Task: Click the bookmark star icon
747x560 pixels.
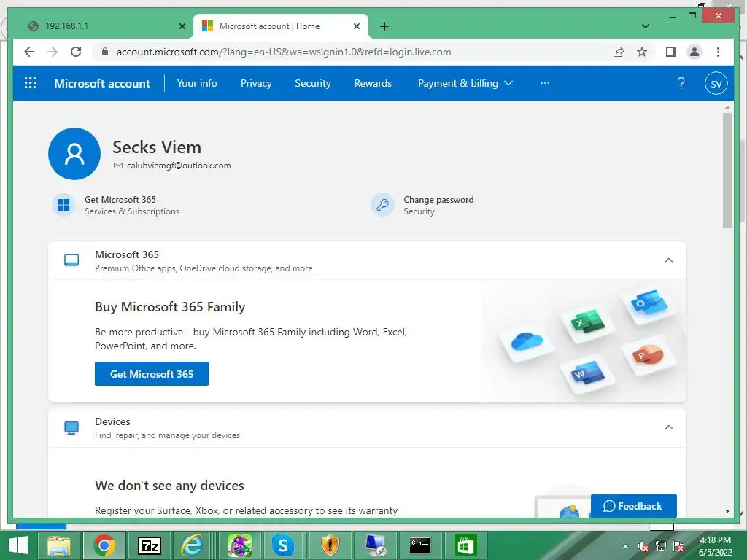Action: (642, 52)
